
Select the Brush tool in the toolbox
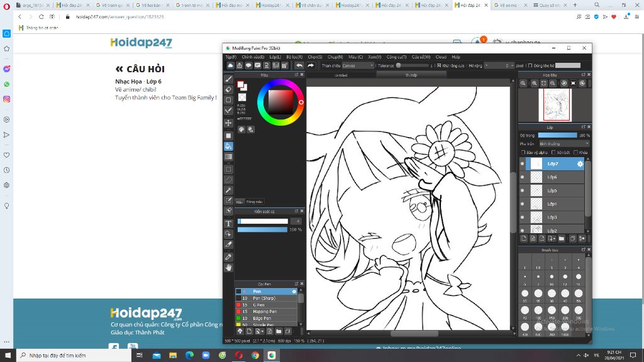(229, 79)
